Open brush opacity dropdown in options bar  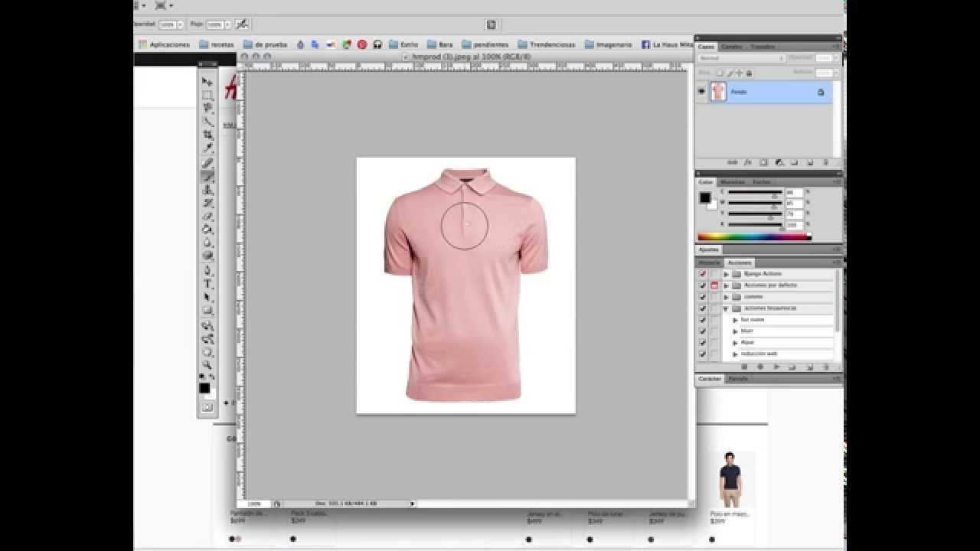(x=181, y=24)
